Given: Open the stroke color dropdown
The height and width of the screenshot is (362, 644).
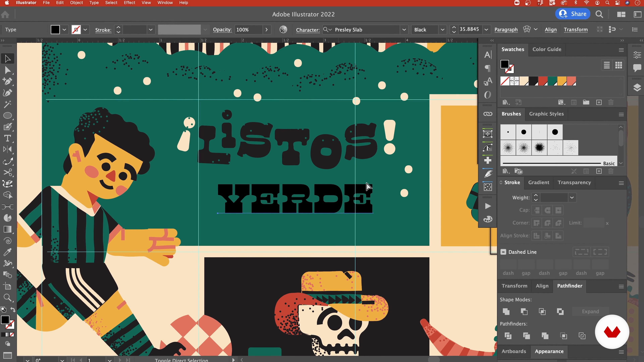Looking at the screenshot, I should (85, 30).
